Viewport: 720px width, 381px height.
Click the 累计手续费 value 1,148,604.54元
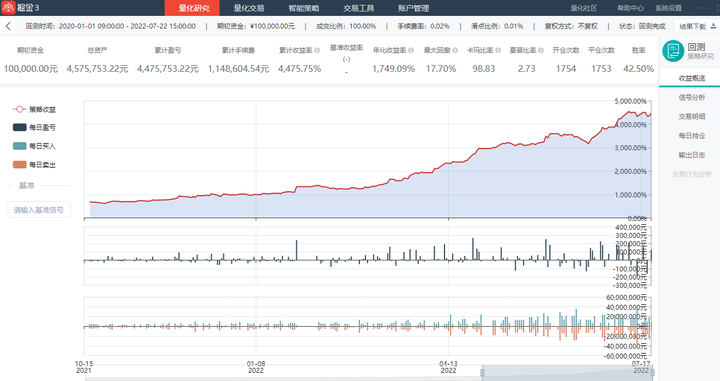pos(238,69)
